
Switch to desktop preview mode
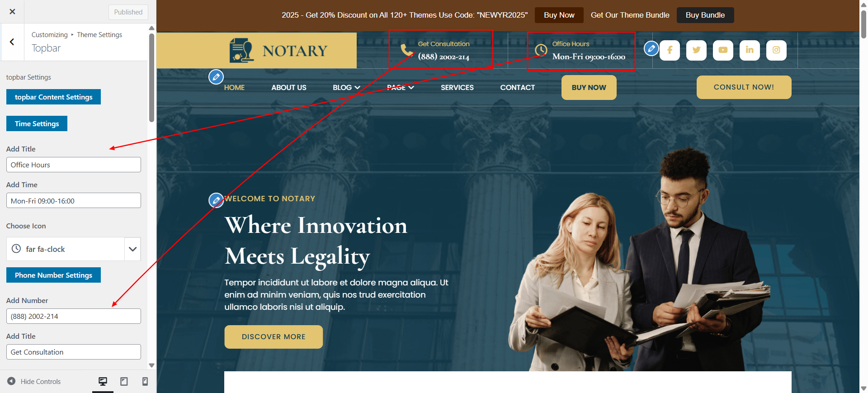(103, 382)
